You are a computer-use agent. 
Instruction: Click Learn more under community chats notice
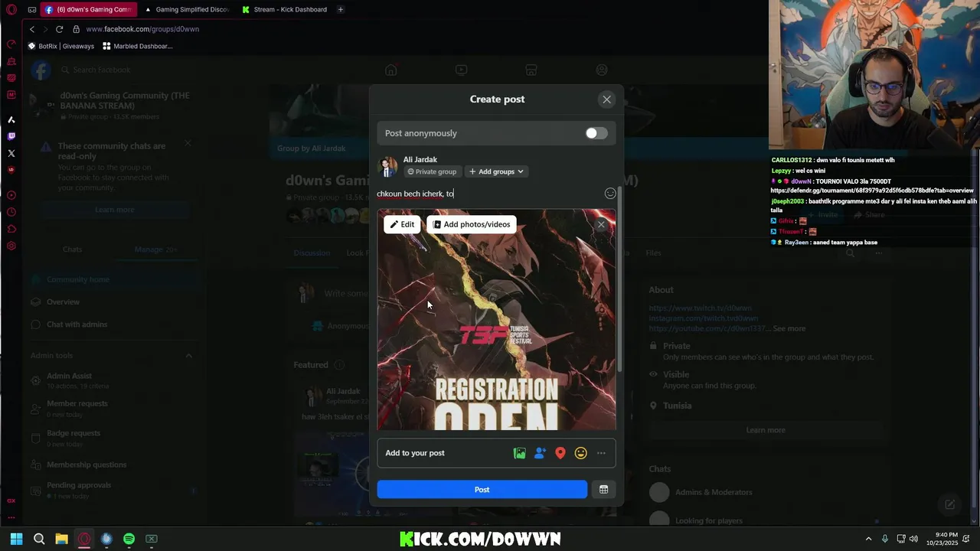click(x=114, y=210)
